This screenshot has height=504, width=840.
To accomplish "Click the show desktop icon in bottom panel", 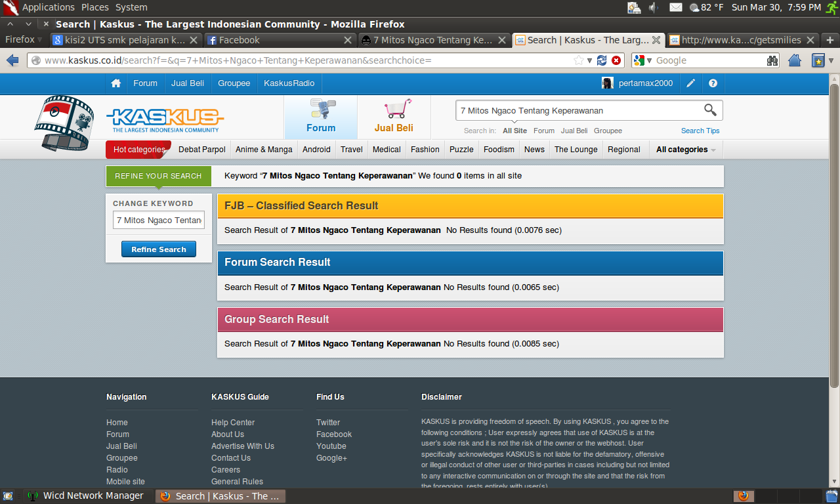I will click(x=9, y=496).
